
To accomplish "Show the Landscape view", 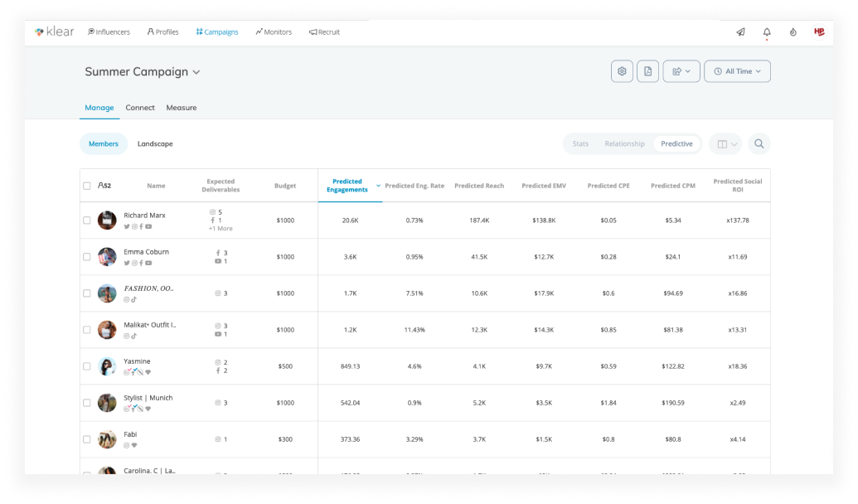I will point(155,144).
